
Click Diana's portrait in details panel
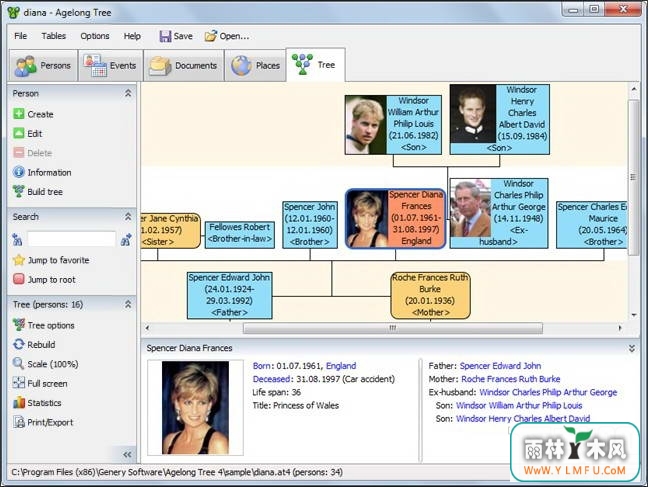click(195, 408)
